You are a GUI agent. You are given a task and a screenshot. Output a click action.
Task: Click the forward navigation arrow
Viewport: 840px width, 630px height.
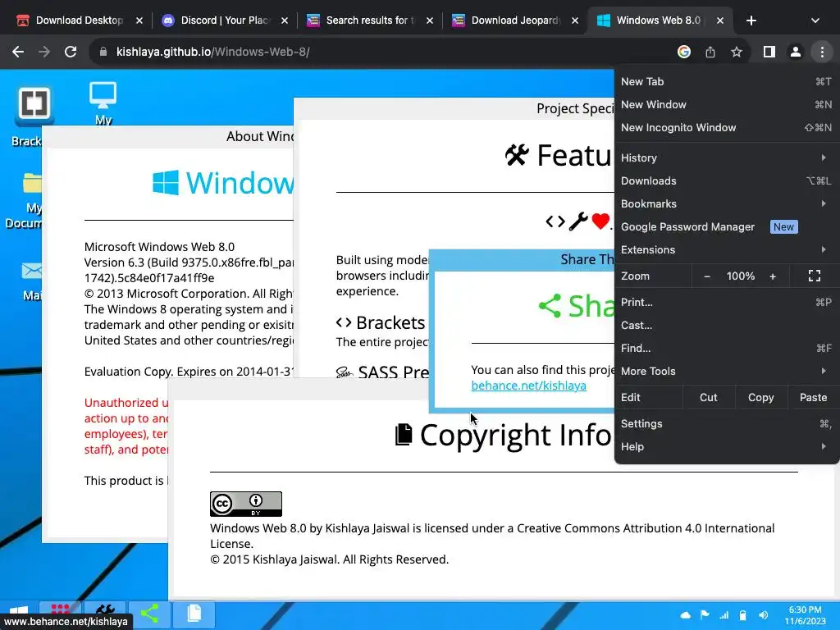[44, 52]
